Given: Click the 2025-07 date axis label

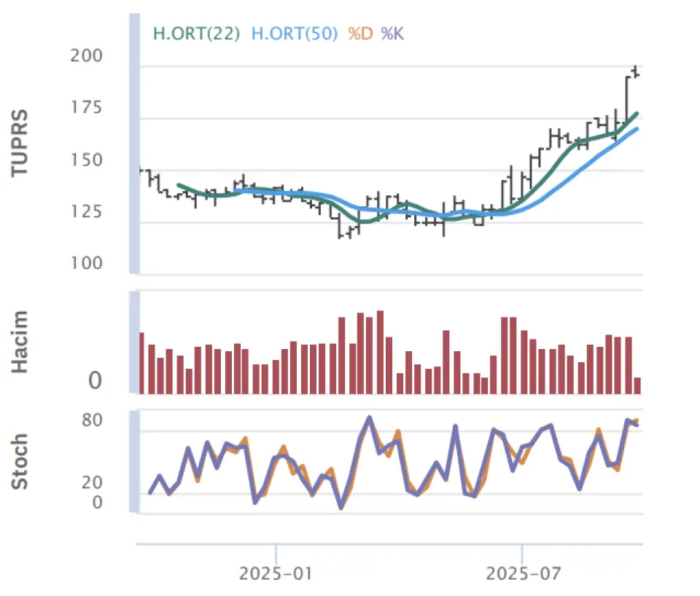Looking at the screenshot, I should pyautogui.click(x=524, y=573).
